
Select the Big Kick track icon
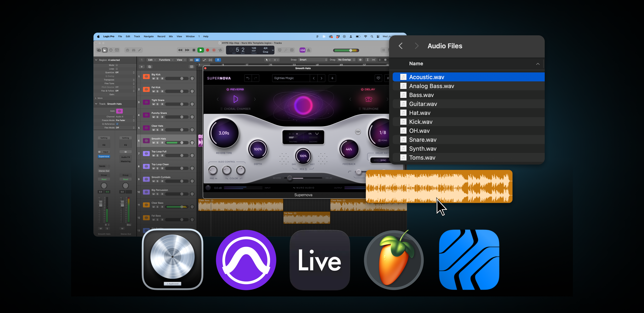click(x=146, y=76)
